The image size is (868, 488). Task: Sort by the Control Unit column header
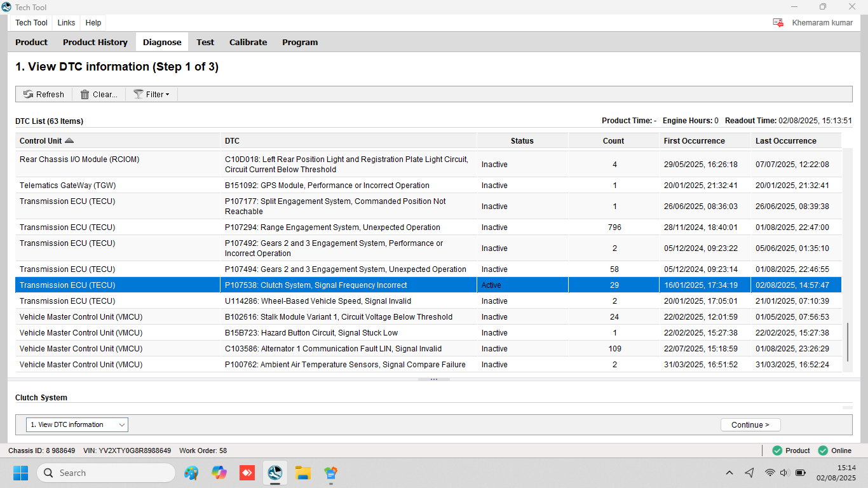point(41,141)
